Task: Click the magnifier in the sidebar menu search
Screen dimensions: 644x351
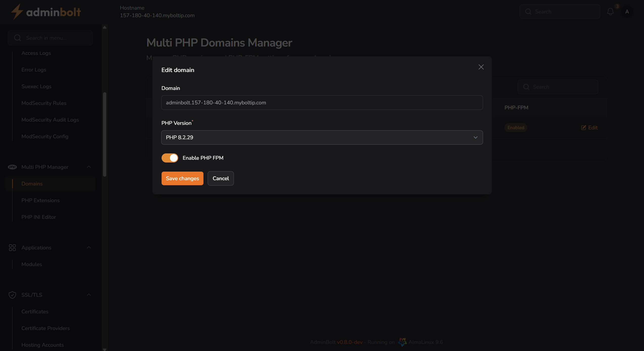Action: coord(17,38)
